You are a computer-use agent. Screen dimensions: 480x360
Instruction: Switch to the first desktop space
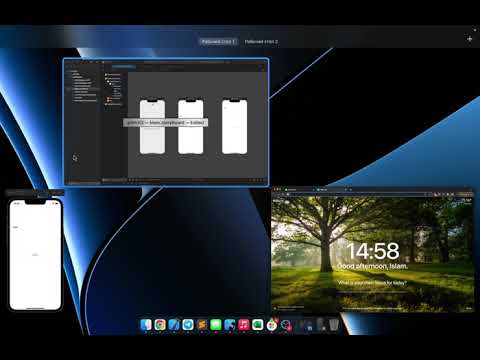click(x=218, y=42)
